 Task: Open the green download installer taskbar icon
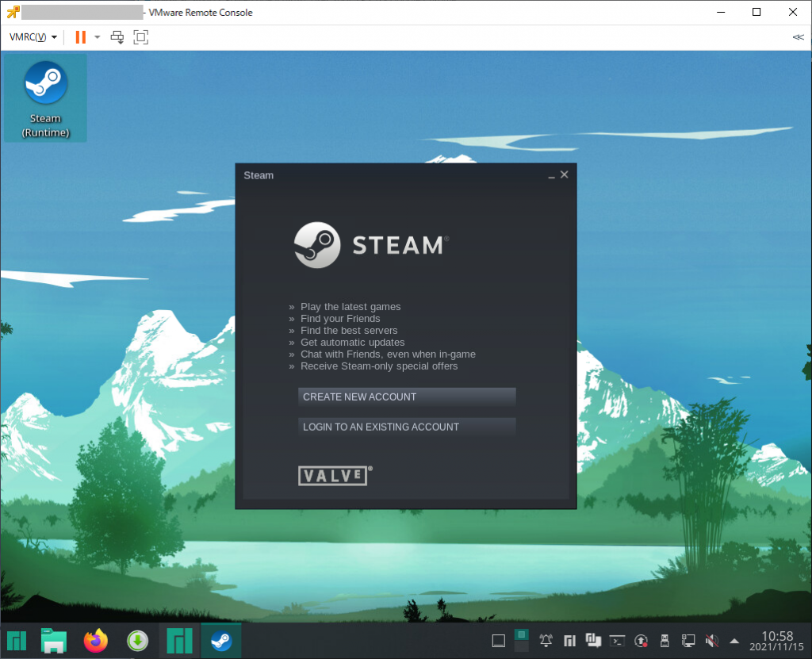pyautogui.click(x=138, y=641)
